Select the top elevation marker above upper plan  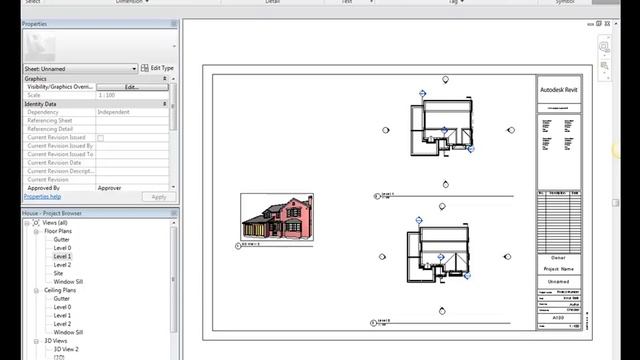tap(445, 80)
